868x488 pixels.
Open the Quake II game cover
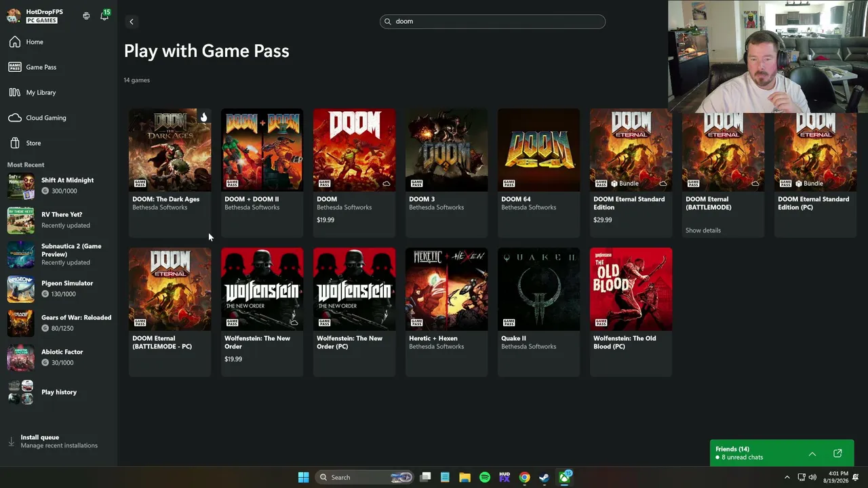coord(539,289)
